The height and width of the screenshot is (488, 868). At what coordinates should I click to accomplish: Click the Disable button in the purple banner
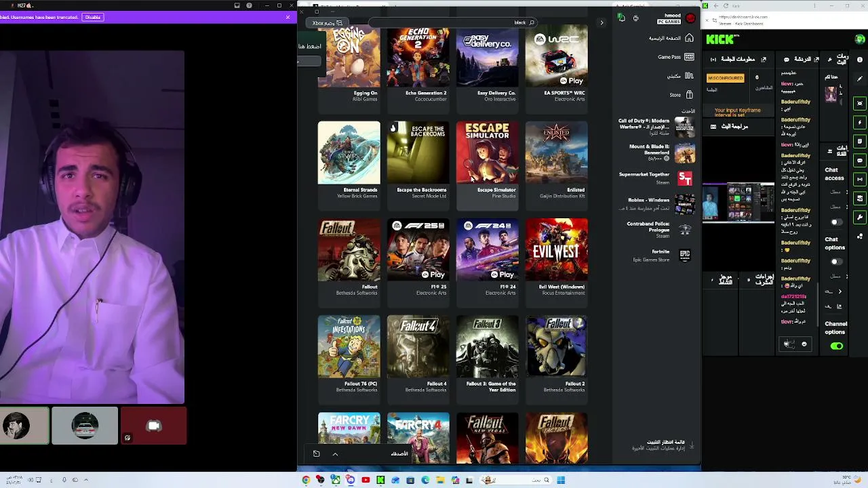(x=93, y=17)
